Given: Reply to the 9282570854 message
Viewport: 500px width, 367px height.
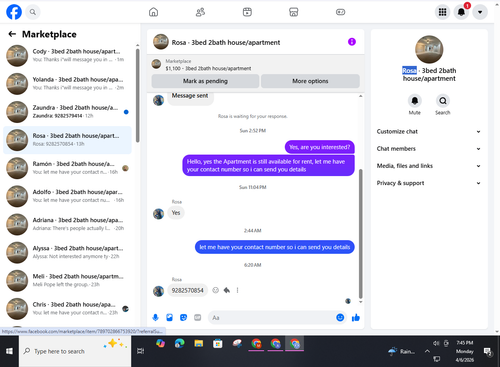Looking at the screenshot, I should coord(227,290).
